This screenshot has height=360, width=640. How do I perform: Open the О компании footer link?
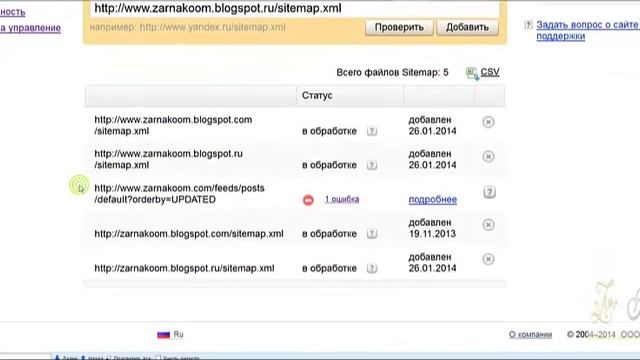(530, 335)
